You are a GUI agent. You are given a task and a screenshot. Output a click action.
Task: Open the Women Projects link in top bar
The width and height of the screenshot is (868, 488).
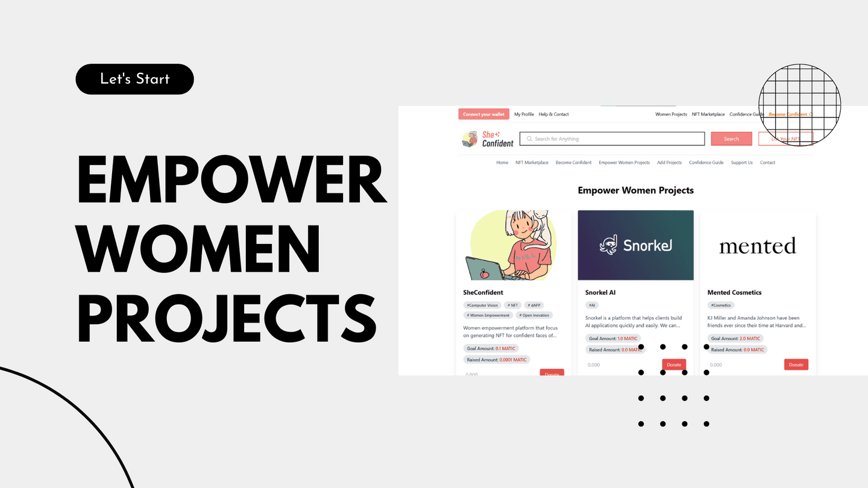click(671, 114)
